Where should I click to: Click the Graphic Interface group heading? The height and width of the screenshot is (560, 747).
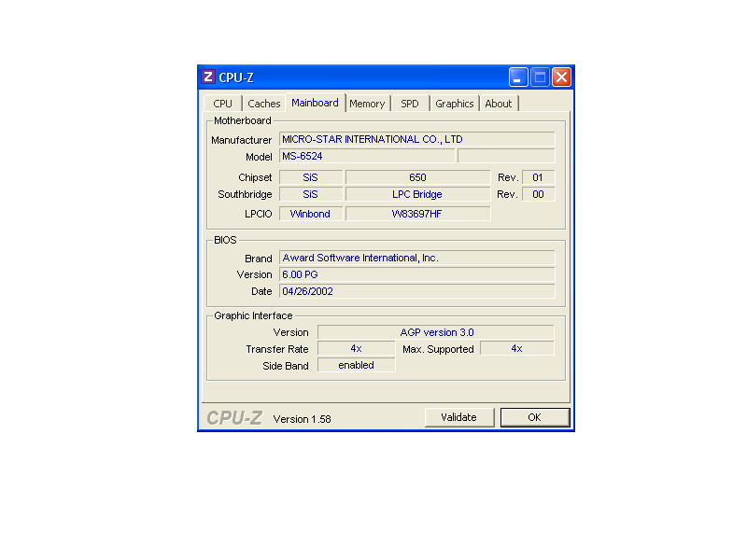point(253,315)
